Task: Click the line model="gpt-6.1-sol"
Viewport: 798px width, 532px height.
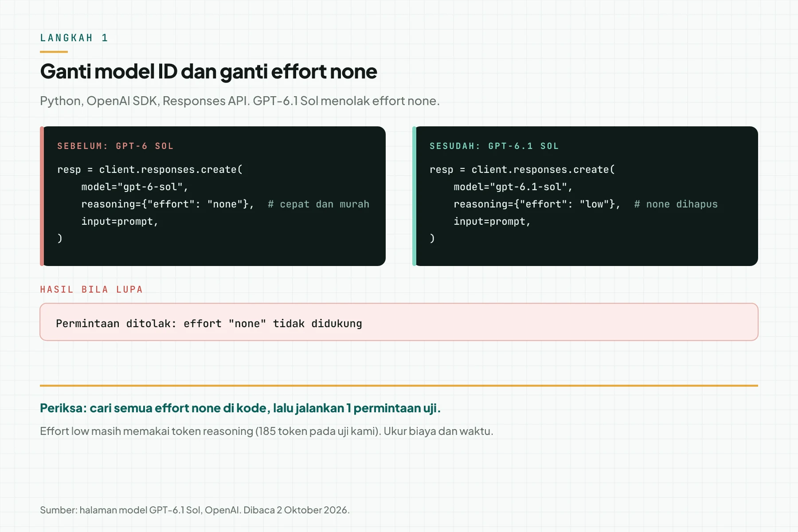Action: [x=513, y=187]
